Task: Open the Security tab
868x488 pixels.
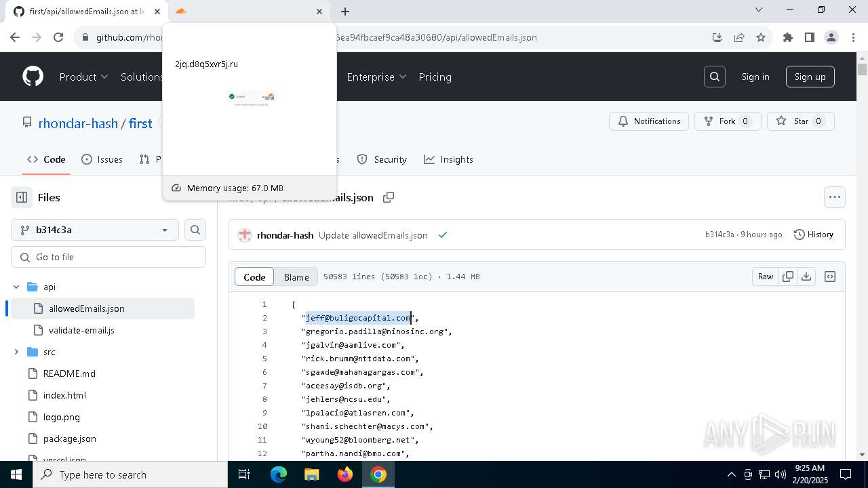Action: point(383,159)
